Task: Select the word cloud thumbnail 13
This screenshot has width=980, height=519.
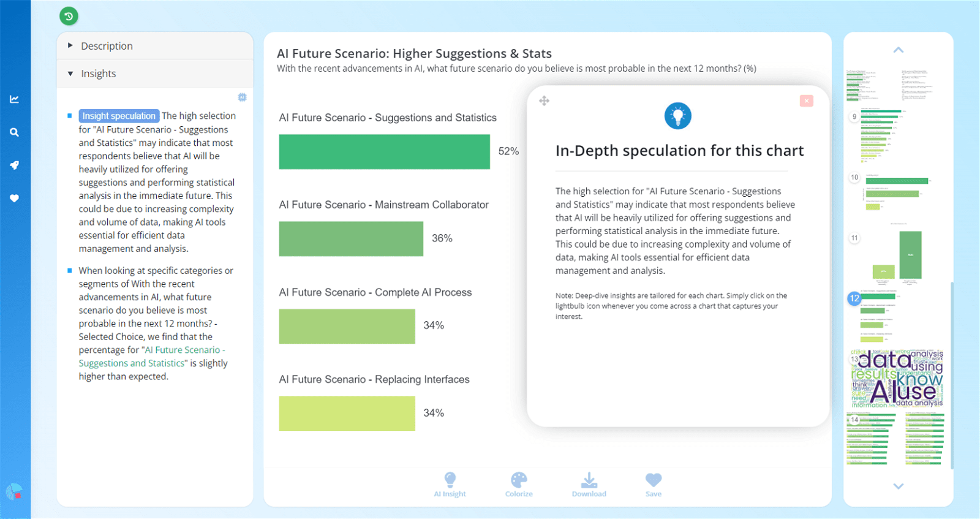Action: tap(897, 380)
